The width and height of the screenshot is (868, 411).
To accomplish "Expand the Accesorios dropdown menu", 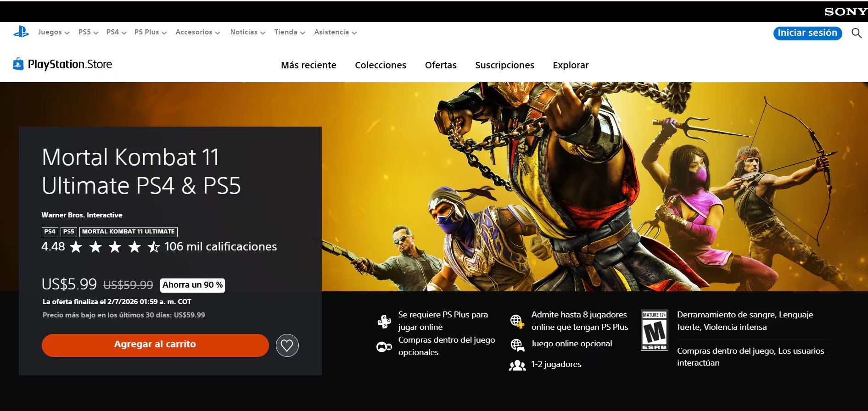I will tap(198, 32).
